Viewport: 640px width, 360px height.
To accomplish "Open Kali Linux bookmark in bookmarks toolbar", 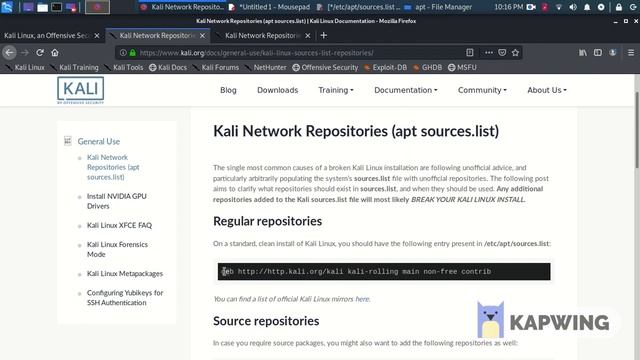I will (x=25, y=67).
